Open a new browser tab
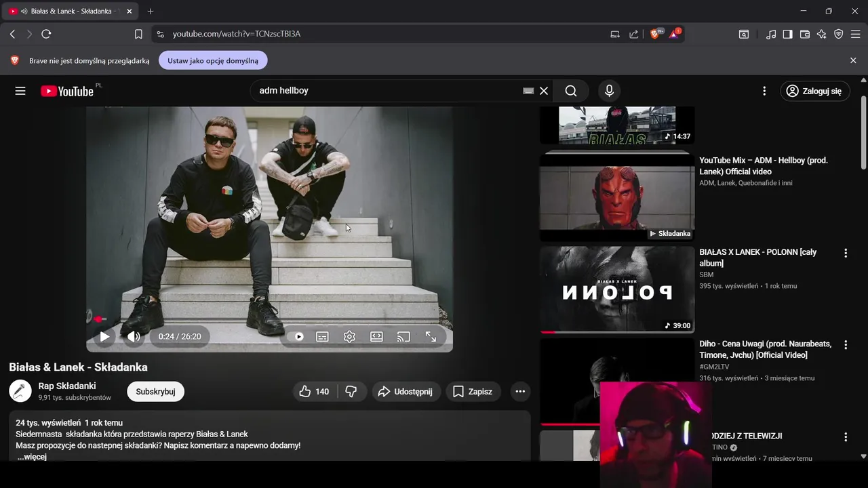This screenshot has height=488, width=868. tap(151, 12)
